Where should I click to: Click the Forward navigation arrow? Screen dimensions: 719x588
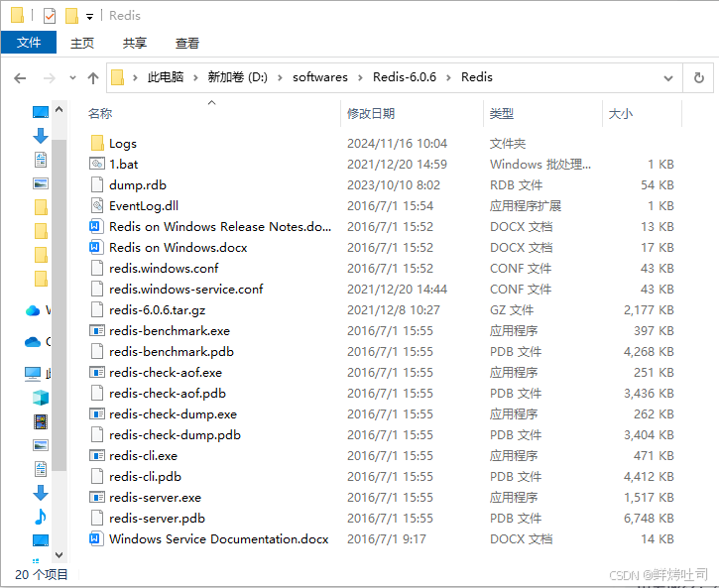click(49, 78)
